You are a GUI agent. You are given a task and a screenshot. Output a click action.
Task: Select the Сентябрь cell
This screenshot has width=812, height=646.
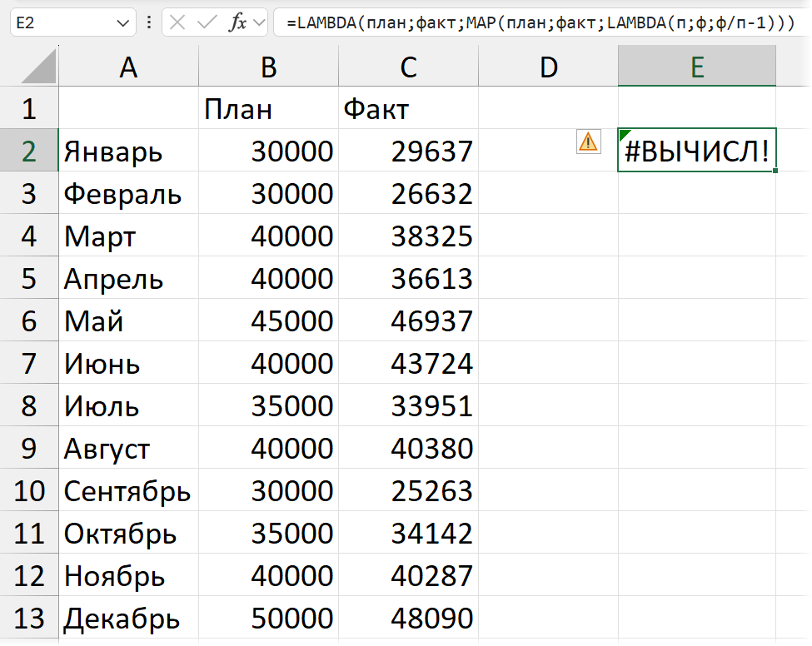click(x=128, y=489)
